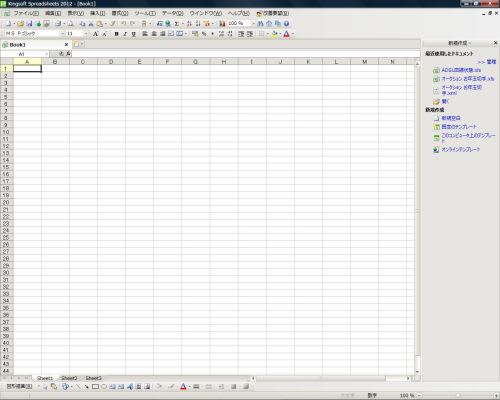
Task: Click the red font color A button
Action: pyautogui.click(x=286, y=34)
